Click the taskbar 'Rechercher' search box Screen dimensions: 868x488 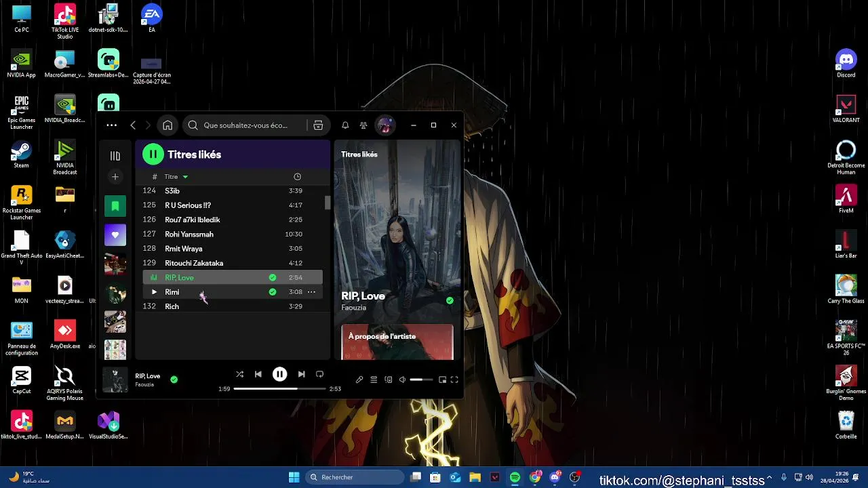355,478
